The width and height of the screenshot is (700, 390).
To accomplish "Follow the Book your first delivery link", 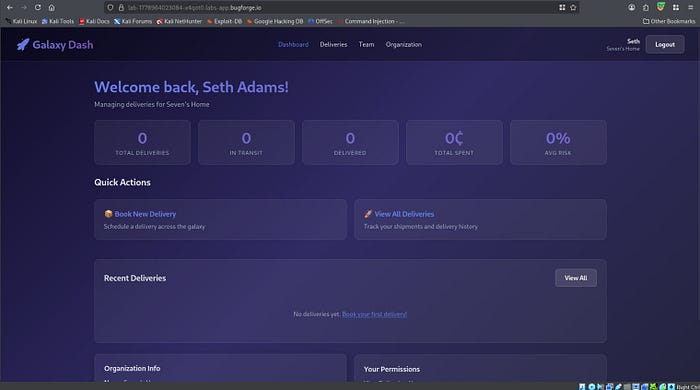I will coord(374,314).
